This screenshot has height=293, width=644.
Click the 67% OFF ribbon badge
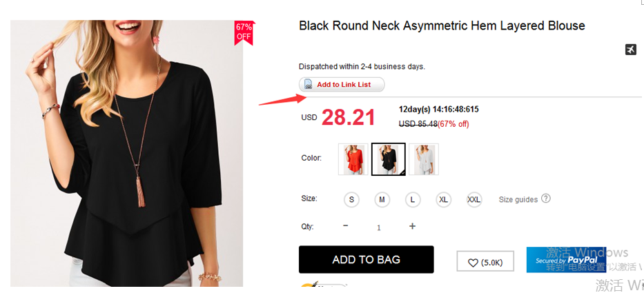(244, 32)
